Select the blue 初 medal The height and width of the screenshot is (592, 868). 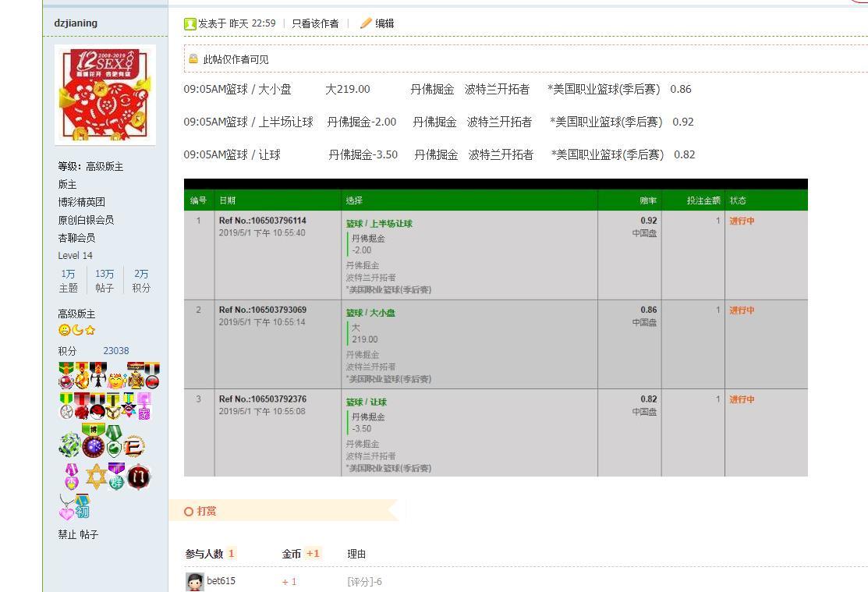[82, 507]
